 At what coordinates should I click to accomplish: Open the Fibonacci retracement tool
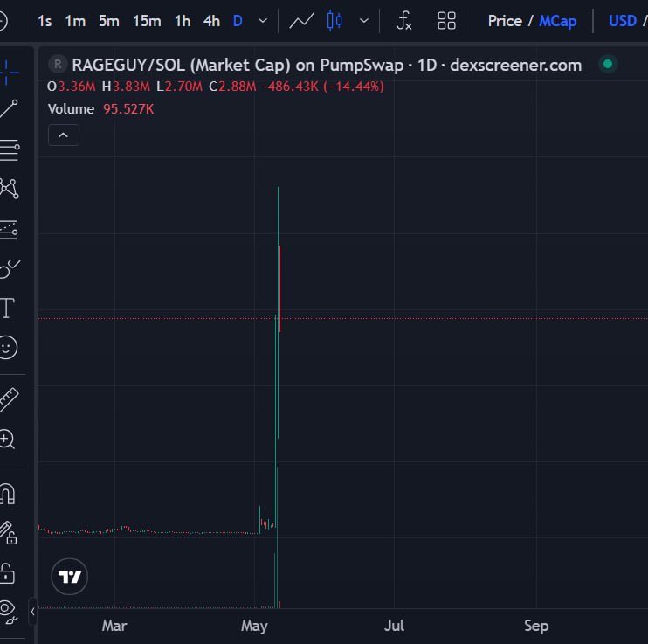click(x=9, y=149)
